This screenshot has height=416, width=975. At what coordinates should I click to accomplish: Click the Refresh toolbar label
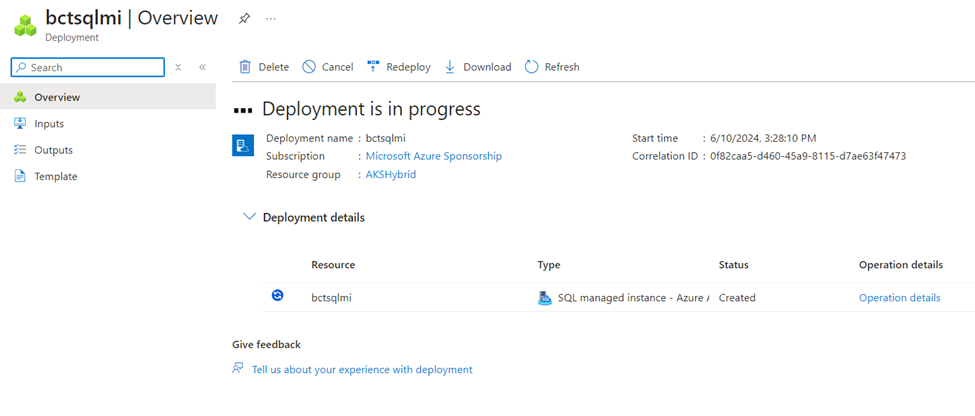point(562,67)
